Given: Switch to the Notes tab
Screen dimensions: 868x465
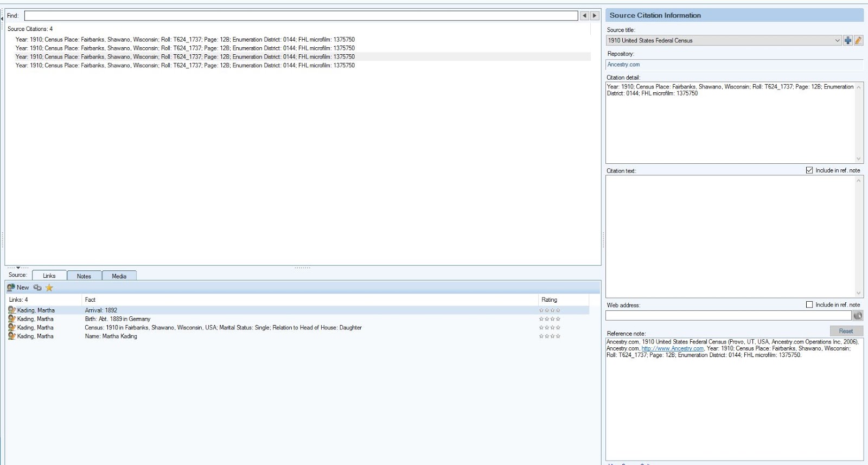Looking at the screenshot, I should (84, 276).
